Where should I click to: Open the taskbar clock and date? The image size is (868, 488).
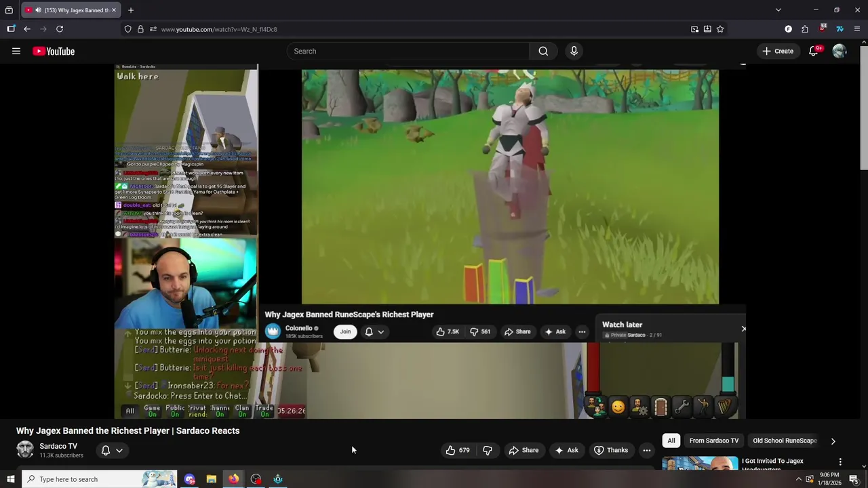click(829, 479)
